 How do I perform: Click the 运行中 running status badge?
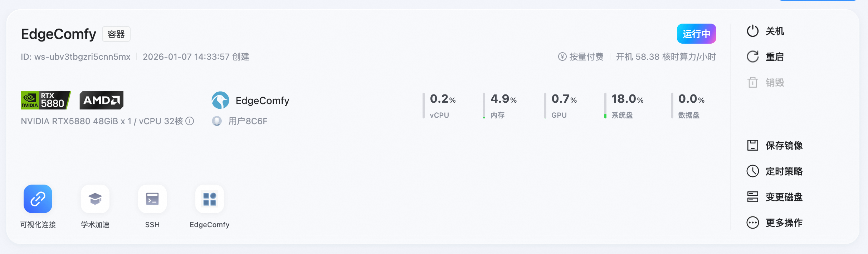696,34
